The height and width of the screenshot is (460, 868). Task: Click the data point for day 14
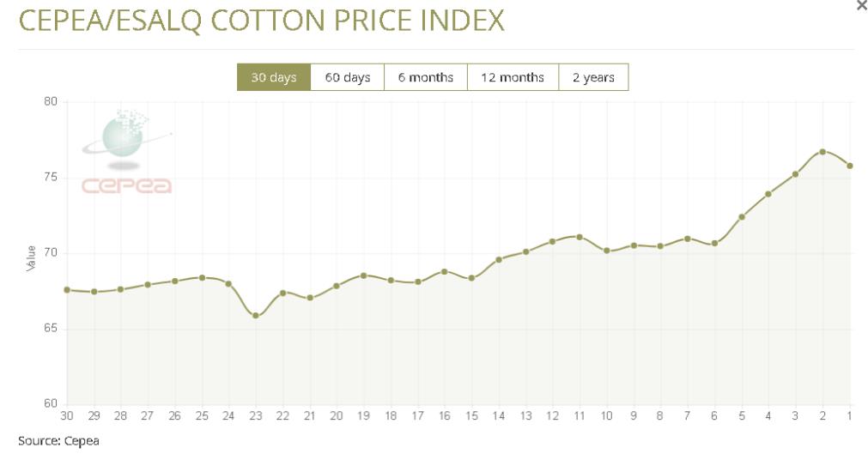pyautogui.click(x=499, y=259)
